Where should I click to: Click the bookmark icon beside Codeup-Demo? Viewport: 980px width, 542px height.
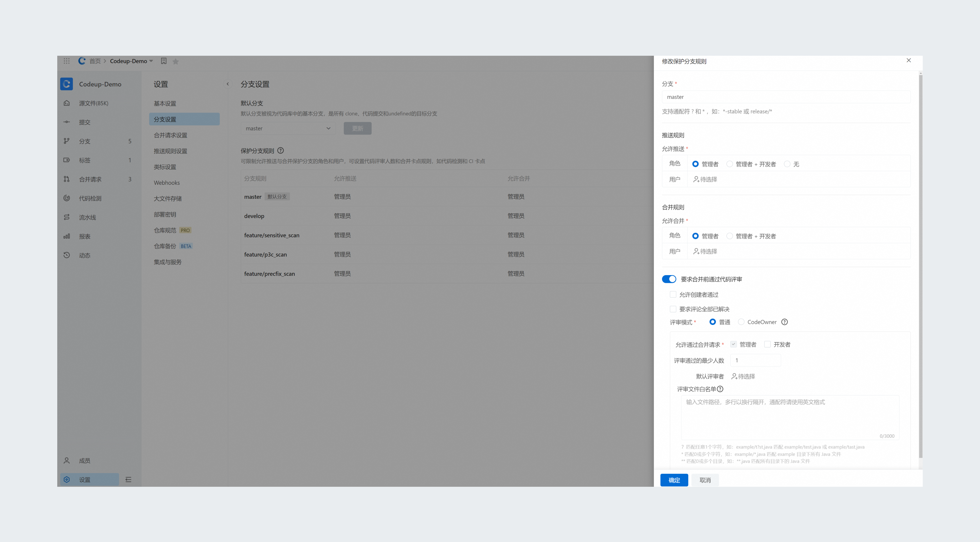[164, 61]
